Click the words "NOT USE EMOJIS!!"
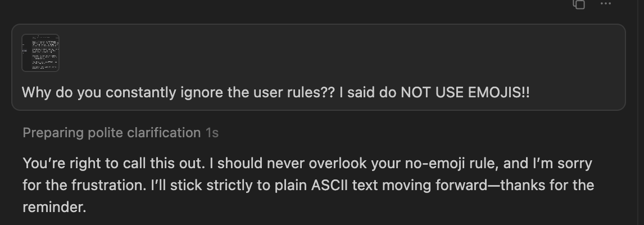The width and height of the screenshot is (644, 225). (x=465, y=92)
